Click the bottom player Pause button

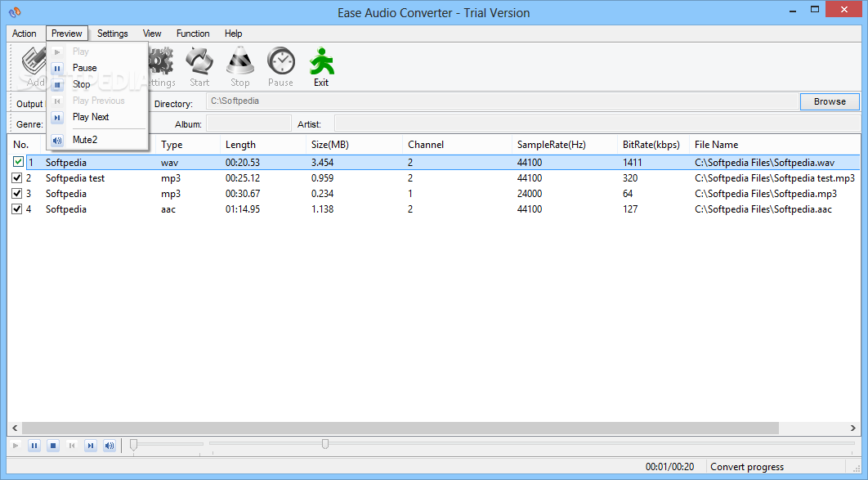pyautogui.click(x=34, y=445)
